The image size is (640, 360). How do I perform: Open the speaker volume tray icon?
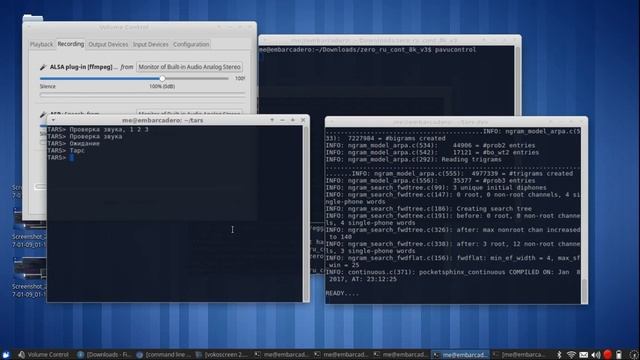pos(596,355)
